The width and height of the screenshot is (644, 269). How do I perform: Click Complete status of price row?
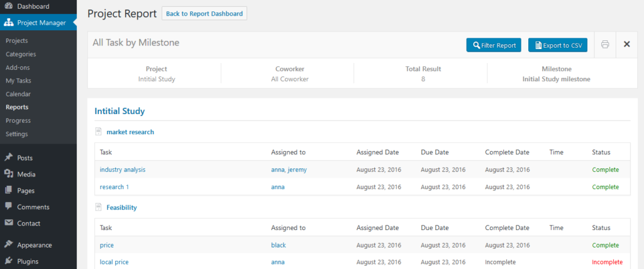tap(606, 245)
